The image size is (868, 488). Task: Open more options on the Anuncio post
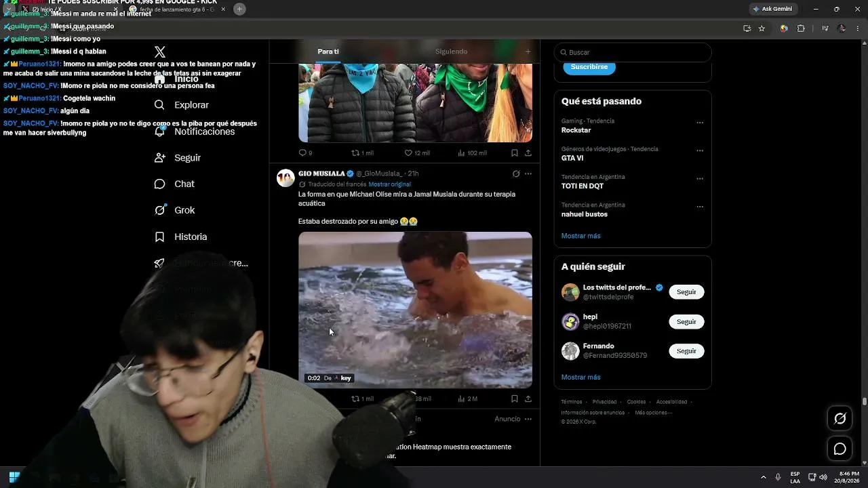pos(528,419)
